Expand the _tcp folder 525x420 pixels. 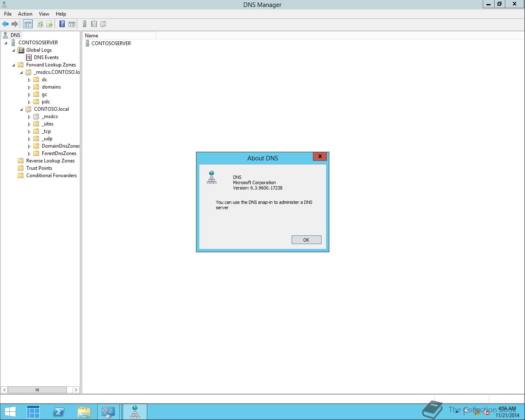(x=29, y=132)
